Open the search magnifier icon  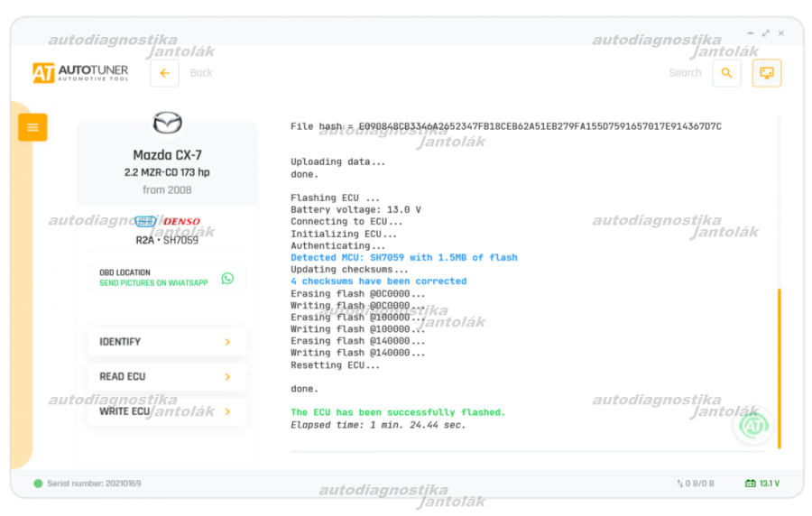click(x=726, y=73)
